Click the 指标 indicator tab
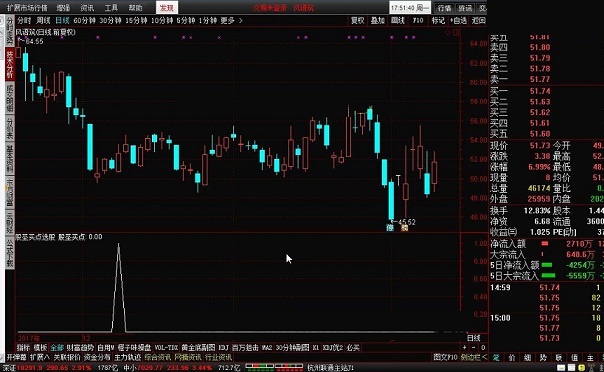Image resolution: width=604 pixels, height=372 pixels. coord(23,348)
